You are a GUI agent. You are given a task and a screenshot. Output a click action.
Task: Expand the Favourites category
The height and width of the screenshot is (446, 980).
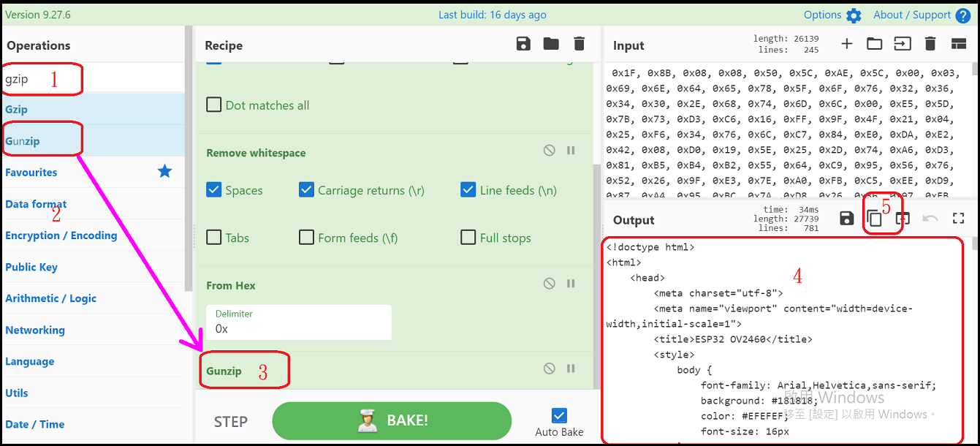click(x=94, y=173)
